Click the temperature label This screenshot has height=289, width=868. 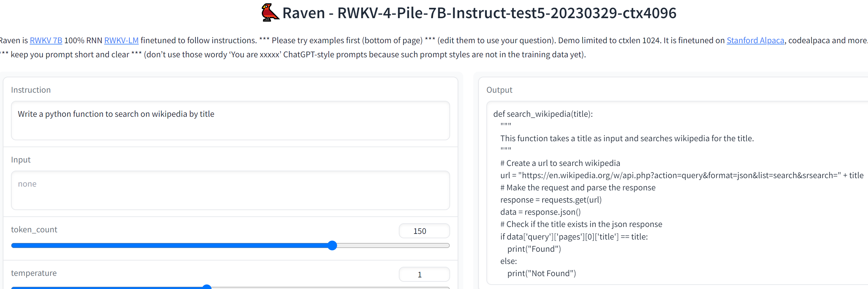[x=34, y=273]
